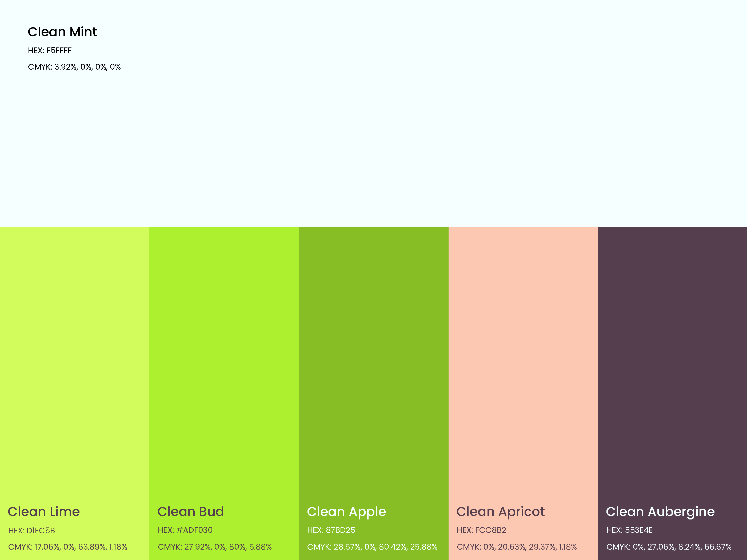747x560 pixels.
Task: Click the Clean Apricot heading
Action: coord(501,512)
